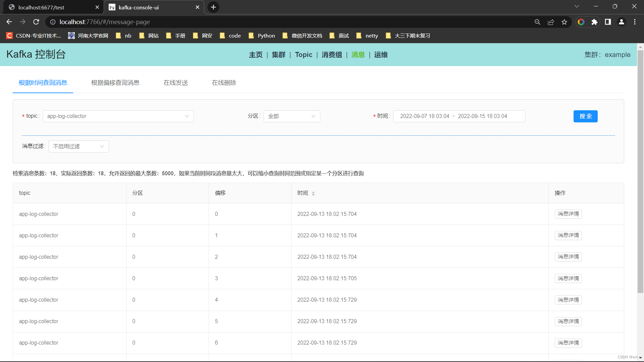Open 消息详情 for offset 0 row
The image size is (644, 362).
click(568, 214)
